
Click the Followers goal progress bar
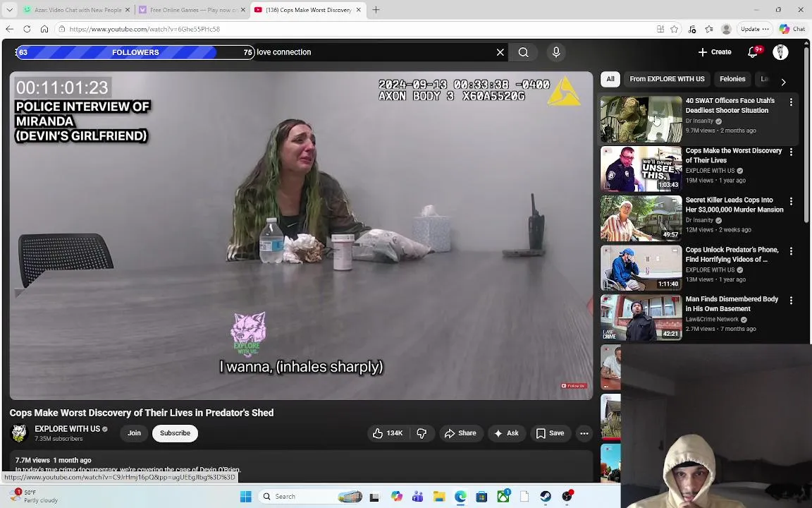[x=135, y=52]
